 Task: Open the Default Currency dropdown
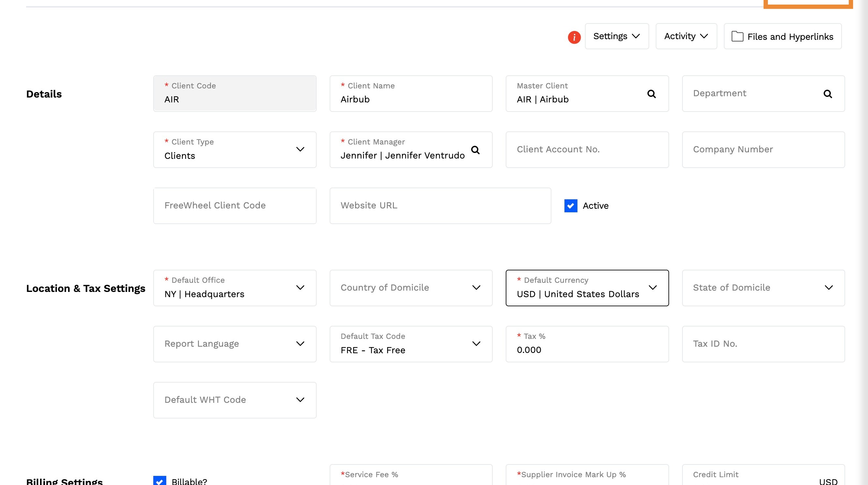[x=587, y=288]
